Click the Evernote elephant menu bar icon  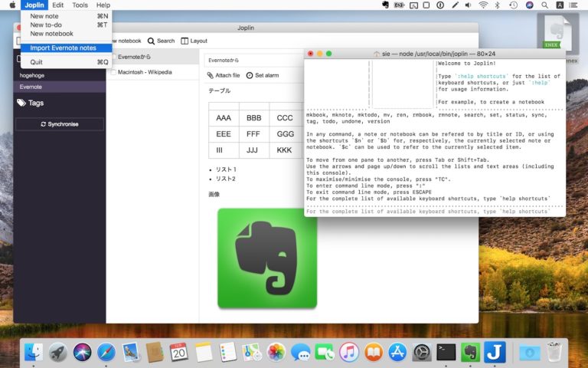tap(385, 5)
